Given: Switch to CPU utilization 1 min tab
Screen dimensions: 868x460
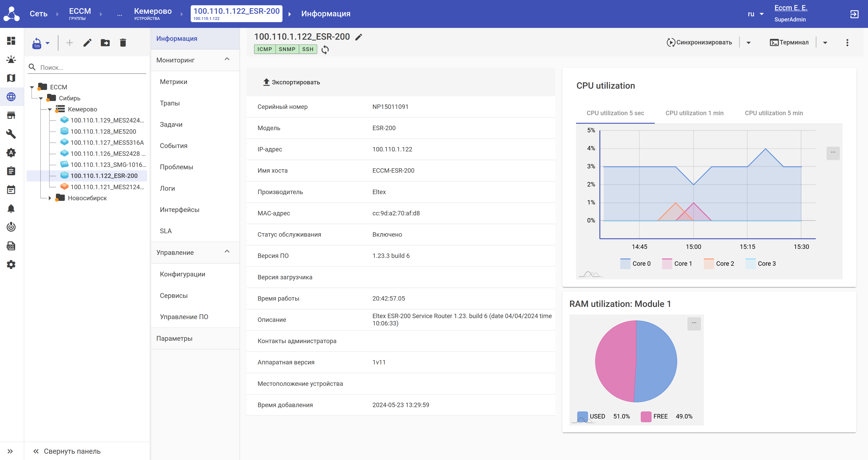Looking at the screenshot, I should tap(694, 113).
